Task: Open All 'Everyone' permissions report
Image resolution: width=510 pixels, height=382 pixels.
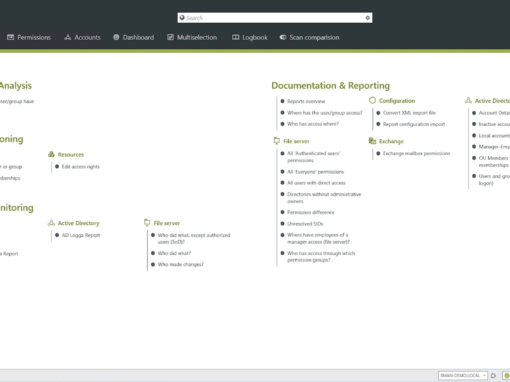Action: pyautogui.click(x=315, y=172)
